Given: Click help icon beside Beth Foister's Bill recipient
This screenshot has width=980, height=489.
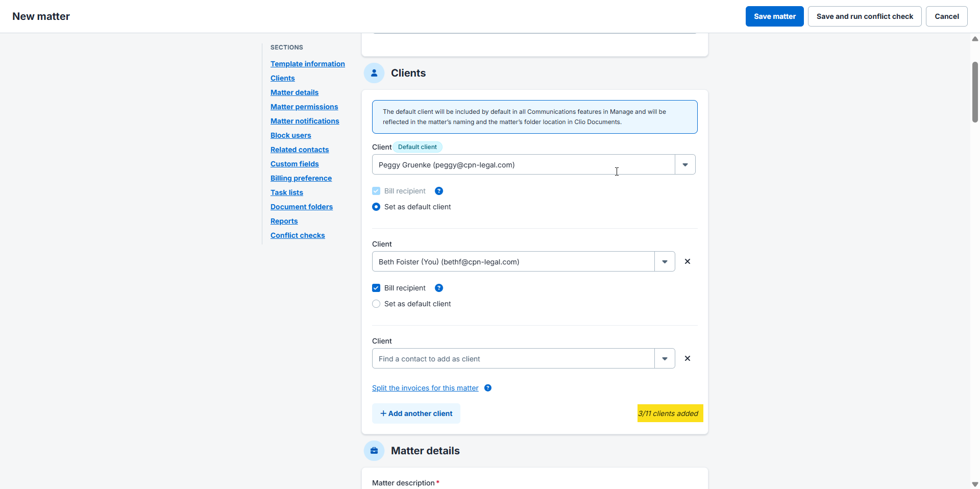Looking at the screenshot, I should coord(439,288).
